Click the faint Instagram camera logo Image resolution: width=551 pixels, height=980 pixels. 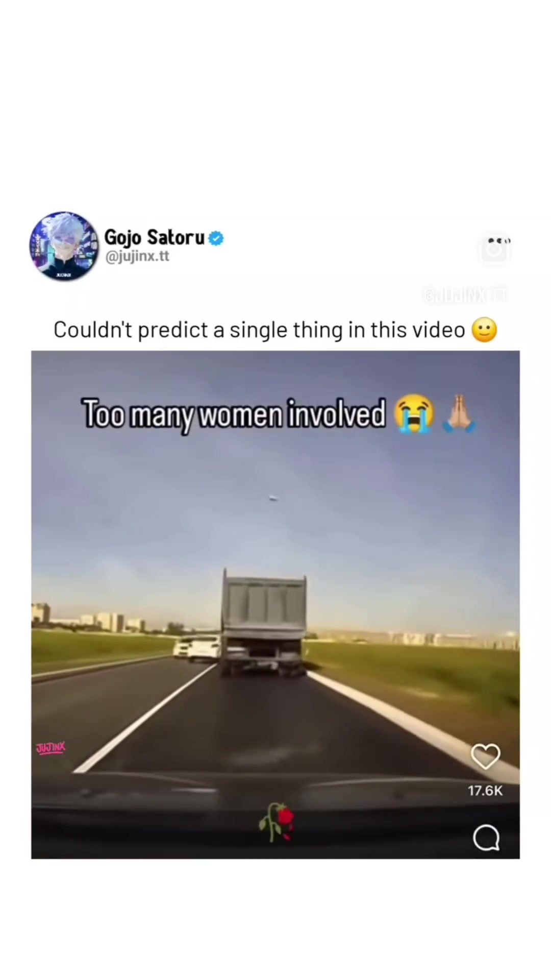494,251
